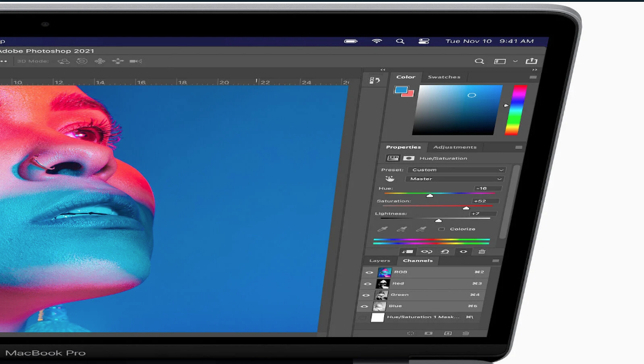The width and height of the screenshot is (644, 364).
Task: Click the Lightness slider handle
Action: pyautogui.click(x=438, y=220)
